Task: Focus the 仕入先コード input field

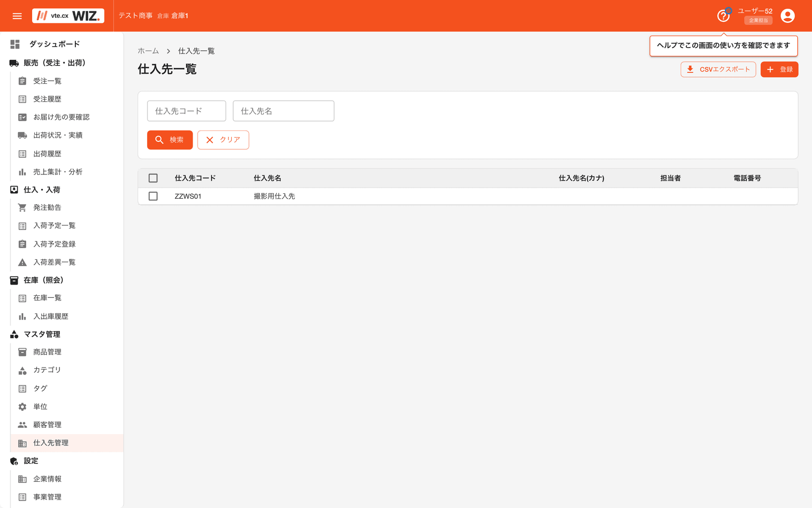Action: pyautogui.click(x=187, y=111)
